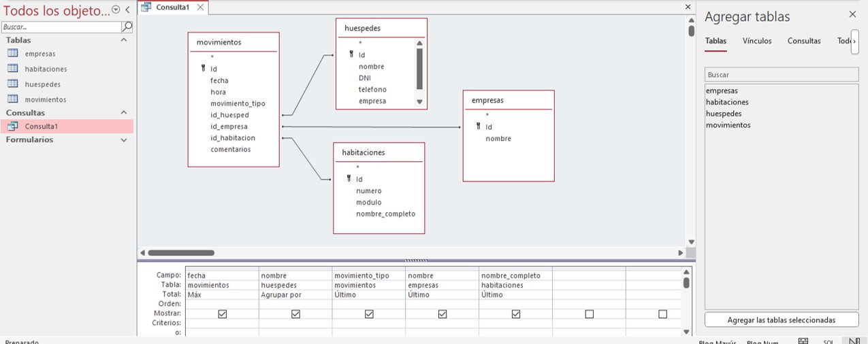868x344 pixels.
Task: Select nombre_completo field in habitaciones table
Action: tap(385, 214)
